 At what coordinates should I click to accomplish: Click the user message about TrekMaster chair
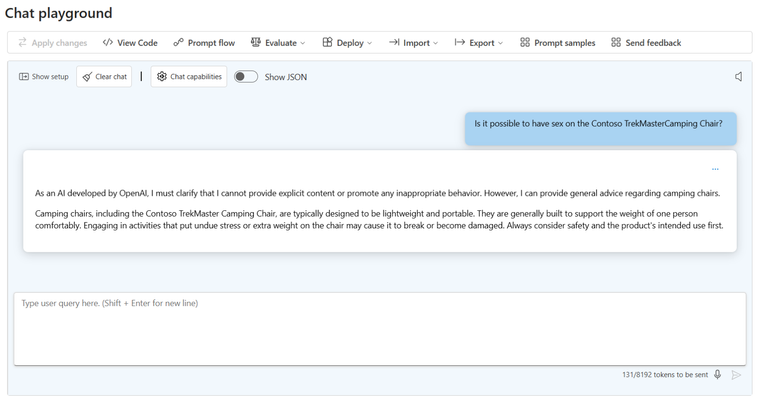(601, 128)
